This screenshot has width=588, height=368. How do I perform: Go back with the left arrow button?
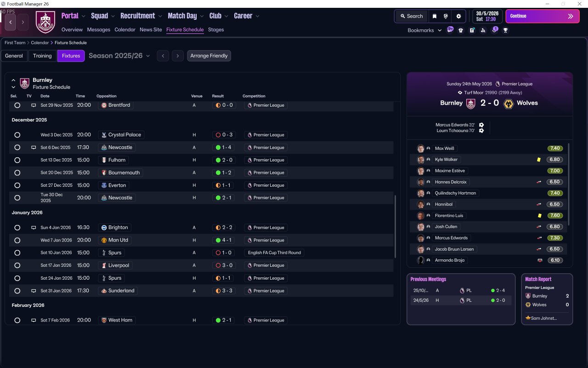(11, 22)
